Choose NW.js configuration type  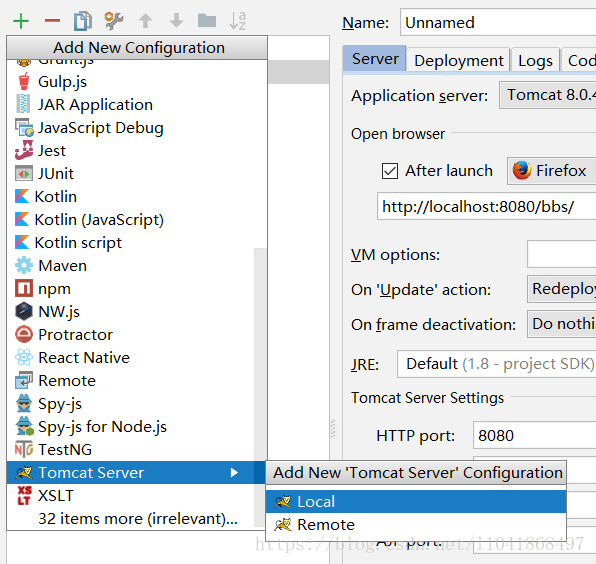pos(130,312)
